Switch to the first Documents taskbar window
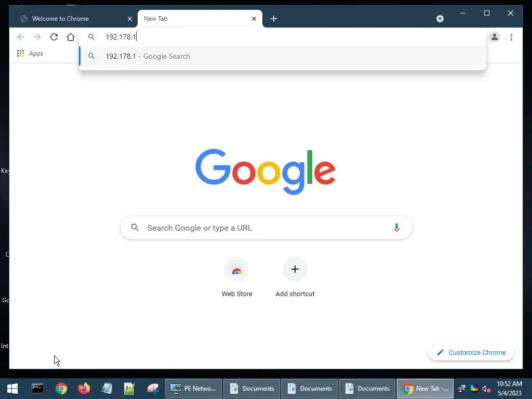532x399 pixels. click(x=251, y=389)
